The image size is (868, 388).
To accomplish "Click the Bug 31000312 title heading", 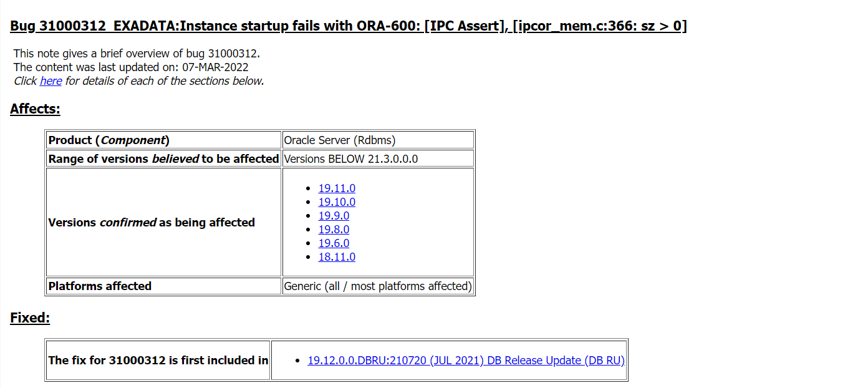I will click(x=349, y=26).
